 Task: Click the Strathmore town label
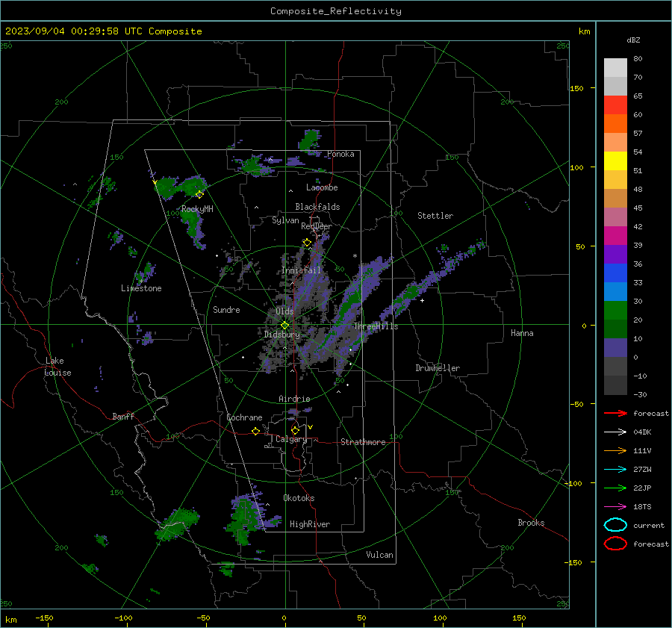[x=363, y=442]
